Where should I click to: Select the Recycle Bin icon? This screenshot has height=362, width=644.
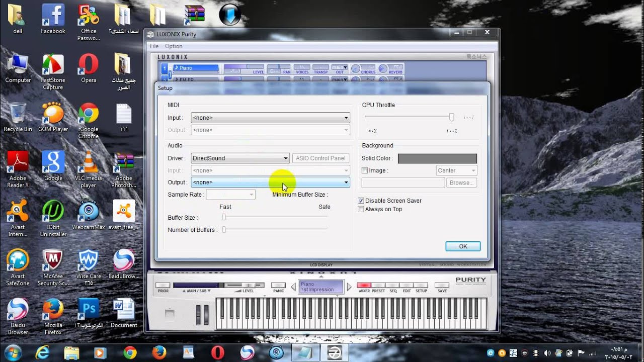18,118
